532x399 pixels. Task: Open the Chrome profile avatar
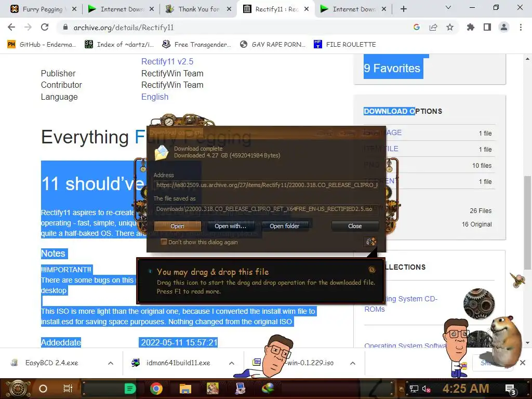(504, 27)
